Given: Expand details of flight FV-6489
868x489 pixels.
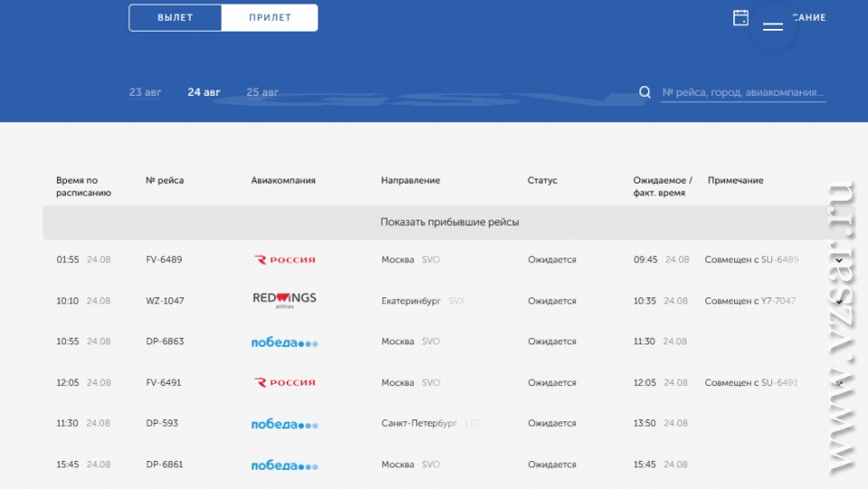Looking at the screenshot, I should click(x=839, y=260).
